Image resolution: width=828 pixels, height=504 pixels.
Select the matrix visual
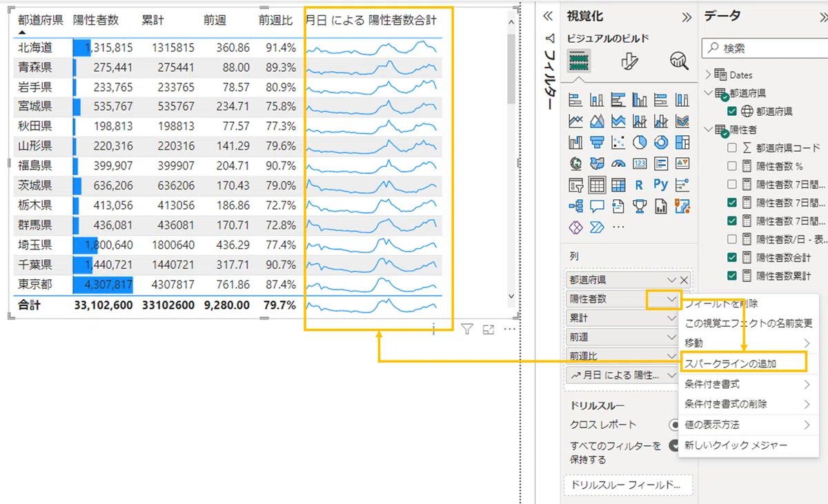(x=618, y=185)
